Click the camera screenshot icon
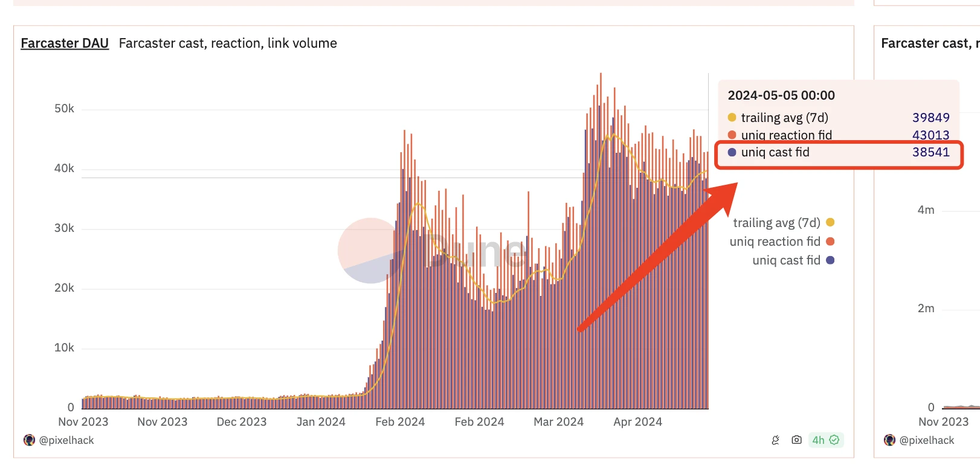This screenshot has width=980, height=465. pos(796,440)
